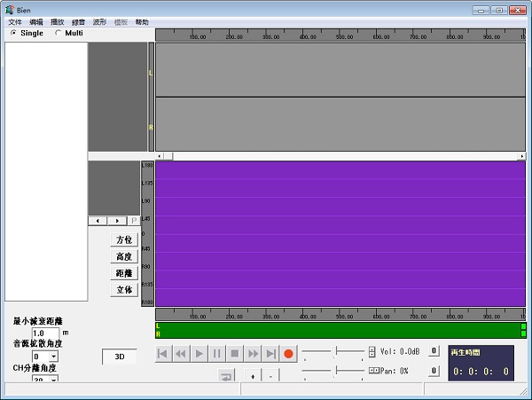Viewport: 532px width, 400px height.
Task: Click the green L/R level meter
Action: tap(340, 330)
